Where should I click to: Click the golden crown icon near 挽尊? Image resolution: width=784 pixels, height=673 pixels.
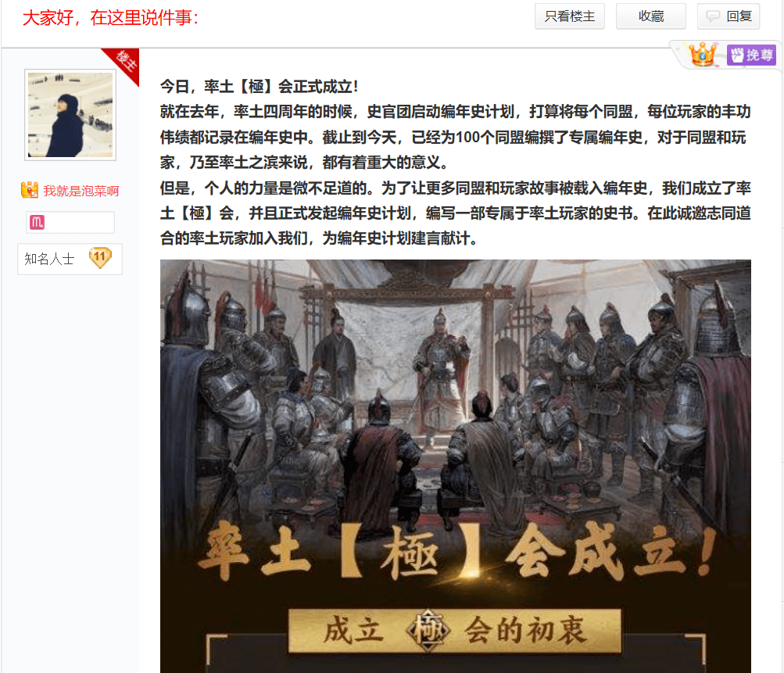(703, 54)
